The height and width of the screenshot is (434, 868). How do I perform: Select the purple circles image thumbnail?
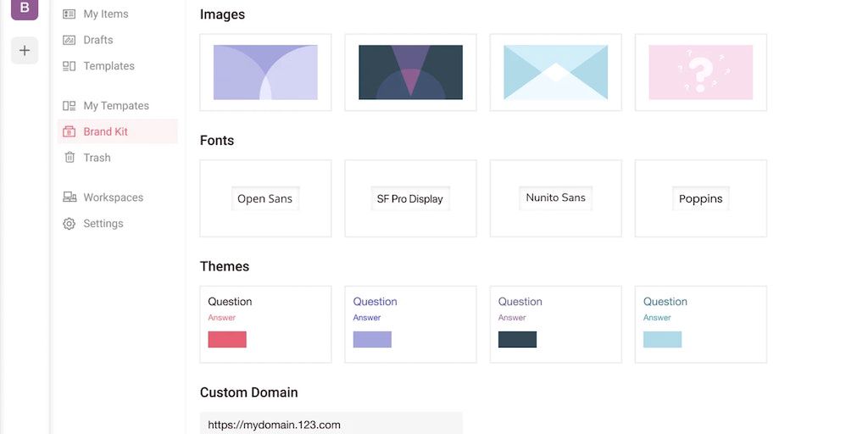pyautogui.click(x=265, y=73)
